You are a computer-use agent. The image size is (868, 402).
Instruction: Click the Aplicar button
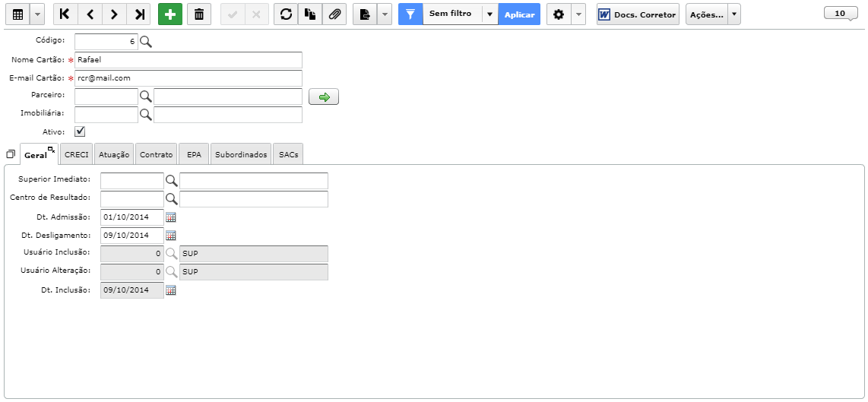[519, 15]
